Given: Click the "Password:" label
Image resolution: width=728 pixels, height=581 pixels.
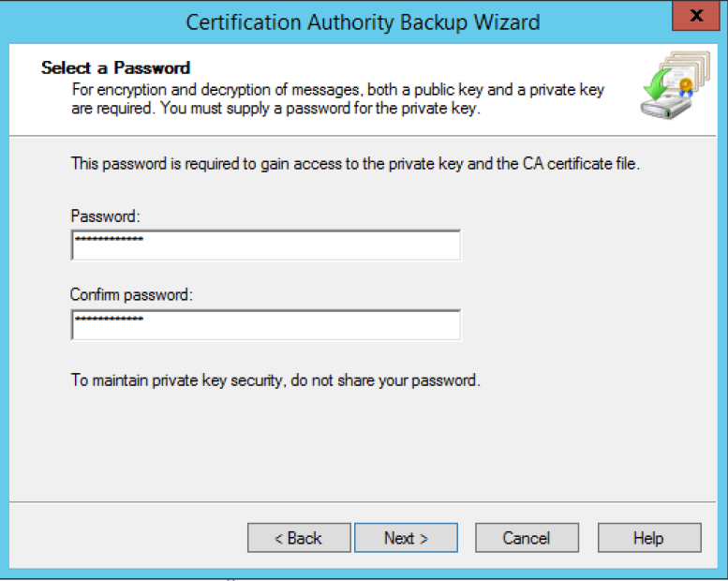Looking at the screenshot, I should [105, 216].
